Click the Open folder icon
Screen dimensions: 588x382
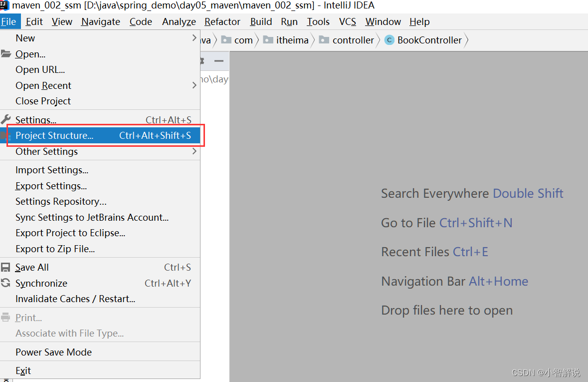(5, 54)
